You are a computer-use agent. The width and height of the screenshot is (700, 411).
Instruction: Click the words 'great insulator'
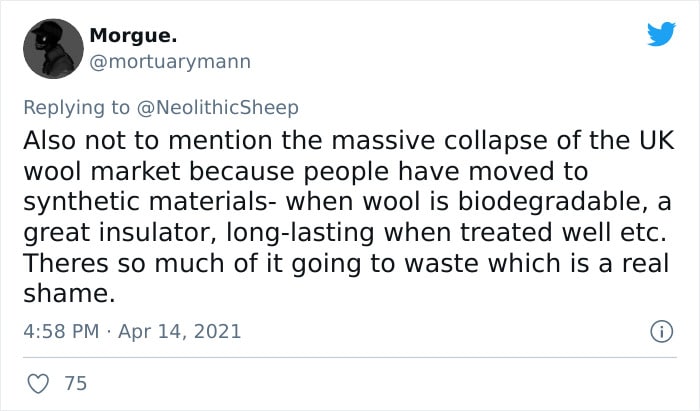click(120, 233)
